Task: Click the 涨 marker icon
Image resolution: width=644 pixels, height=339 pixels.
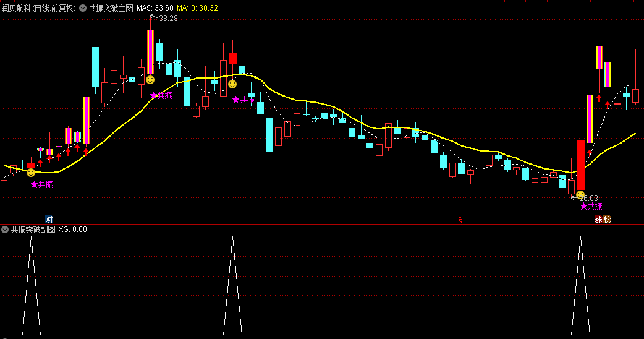Action: tap(598, 220)
